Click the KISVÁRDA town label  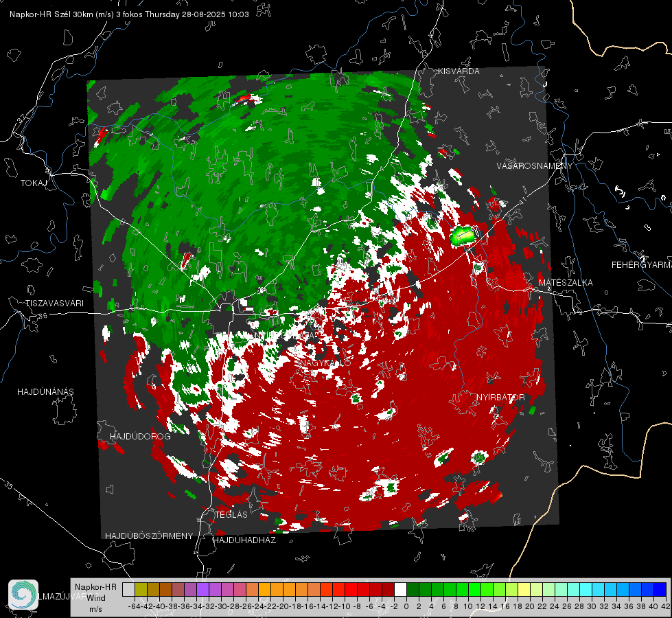tap(459, 71)
